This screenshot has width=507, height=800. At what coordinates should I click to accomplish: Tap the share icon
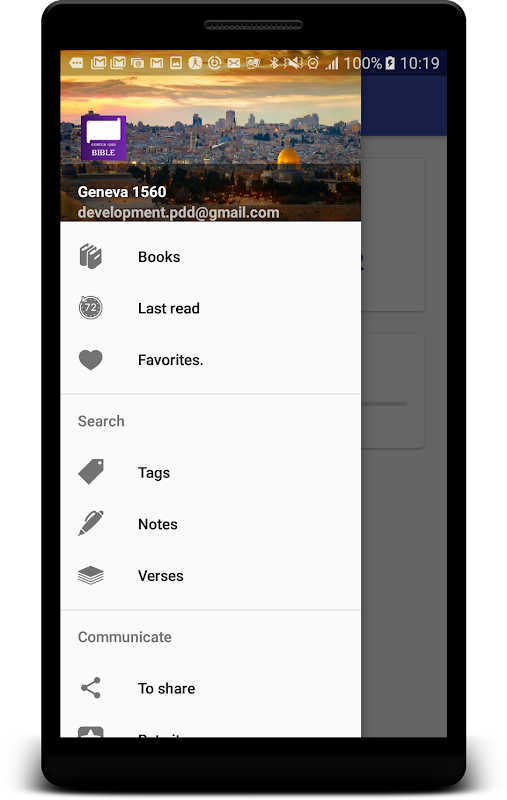tap(91, 688)
